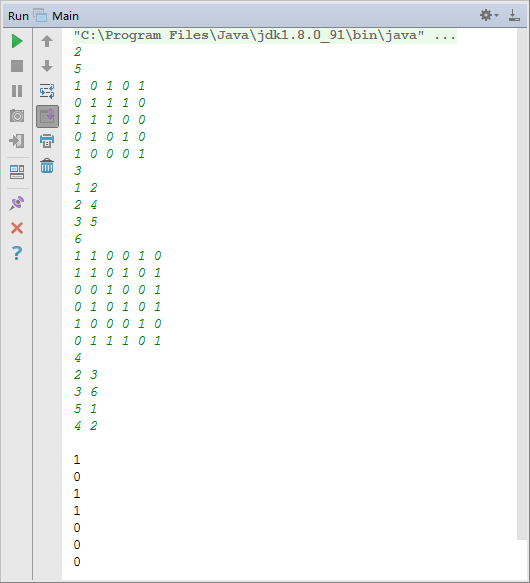Viewport: 530px width, 583px height.
Task: Click the input line '3 6'
Action: tap(86, 392)
